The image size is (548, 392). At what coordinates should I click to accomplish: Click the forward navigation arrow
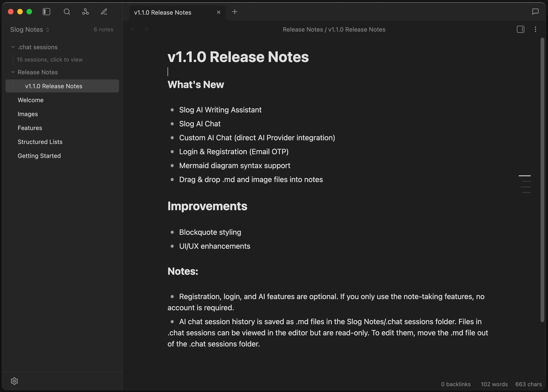(146, 29)
